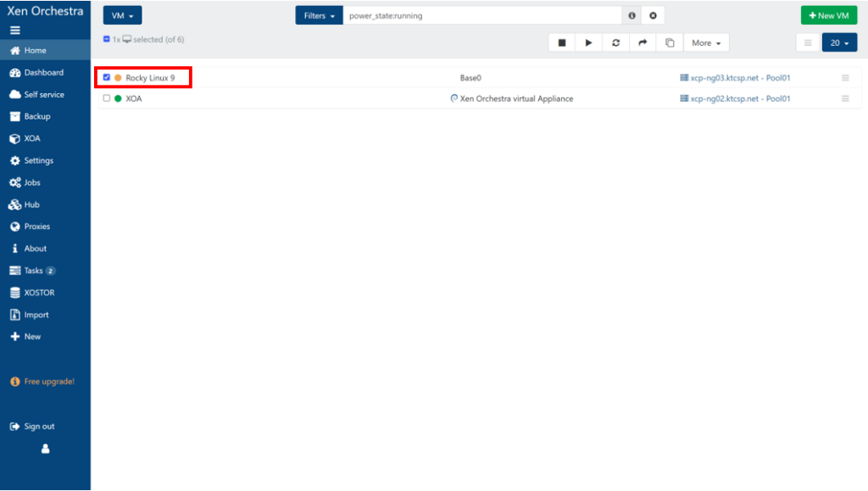Click the Reboot VM refresh icon
The width and height of the screenshot is (868, 491).
coord(615,43)
